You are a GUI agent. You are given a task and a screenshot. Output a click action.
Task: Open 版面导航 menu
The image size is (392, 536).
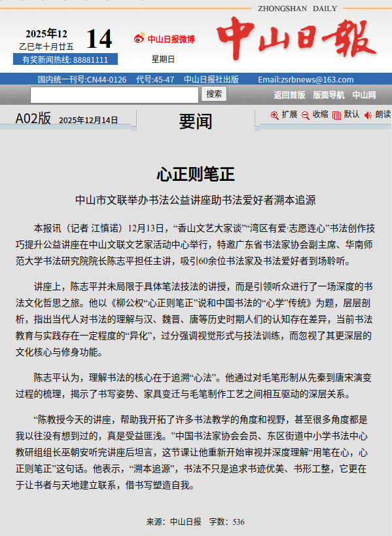[x=329, y=95]
